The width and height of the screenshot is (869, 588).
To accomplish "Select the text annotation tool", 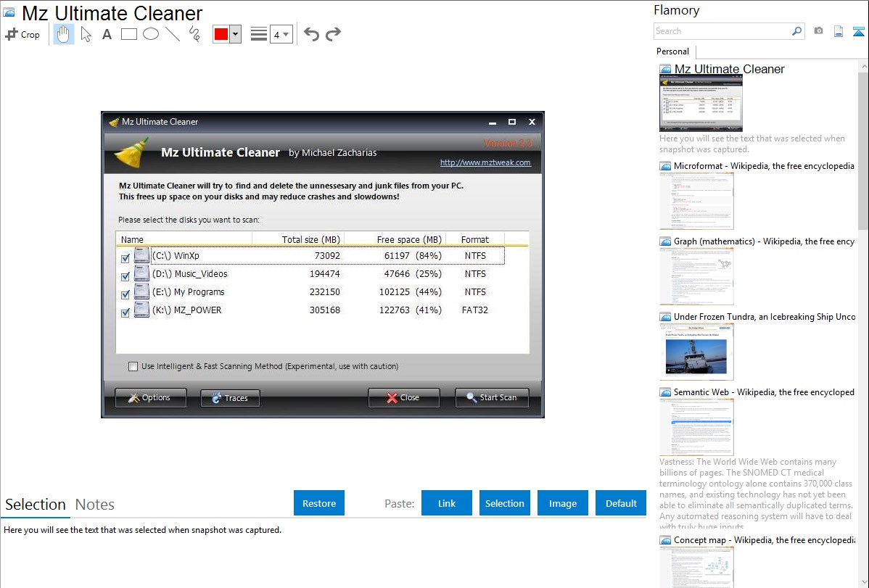I will (x=107, y=34).
